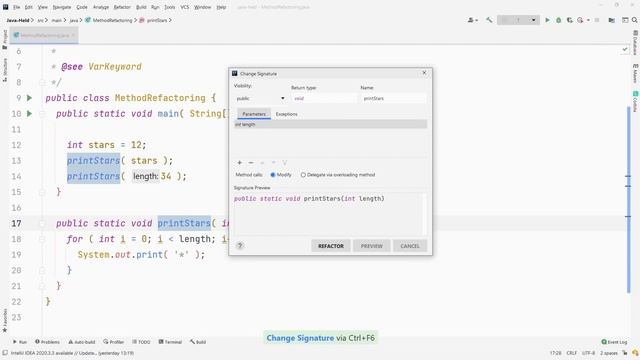640x360 pixels.
Task: Open the Favorites tool window sidebar
Action: [5, 320]
